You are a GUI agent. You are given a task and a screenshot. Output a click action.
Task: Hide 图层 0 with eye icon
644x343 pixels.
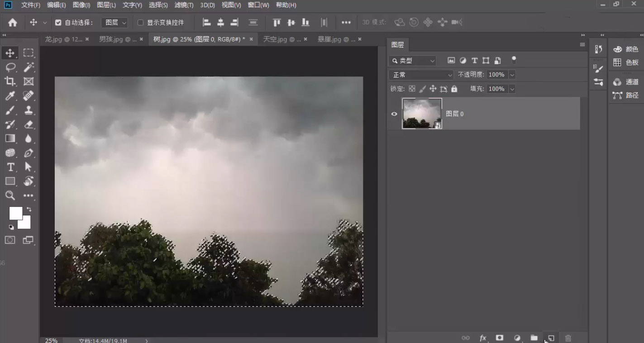point(394,114)
